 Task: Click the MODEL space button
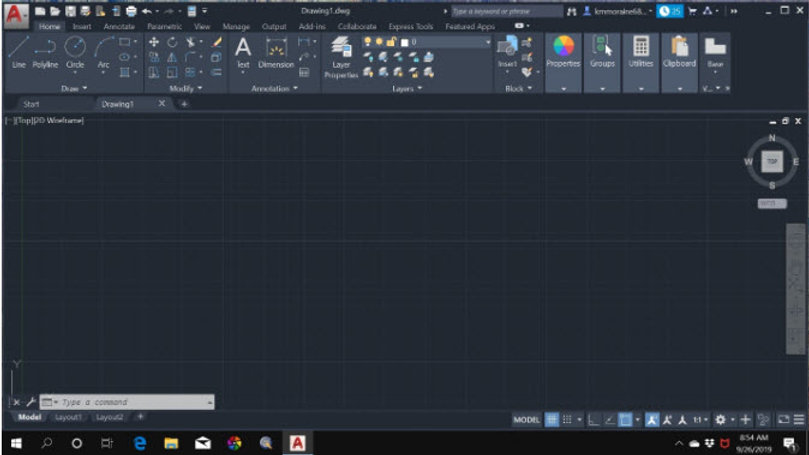pyautogui.click(x=526, y=419)
